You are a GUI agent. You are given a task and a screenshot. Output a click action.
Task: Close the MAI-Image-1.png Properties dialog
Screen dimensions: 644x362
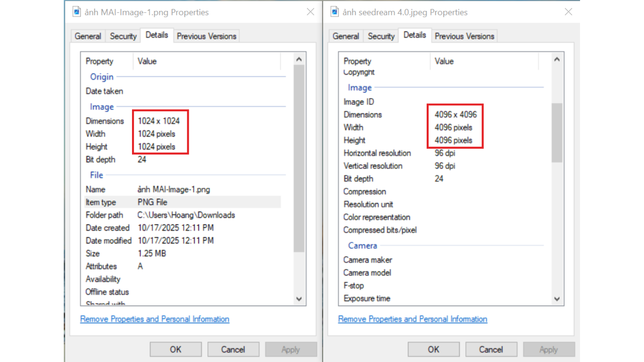pyautogui.click(x=310, y=12)
